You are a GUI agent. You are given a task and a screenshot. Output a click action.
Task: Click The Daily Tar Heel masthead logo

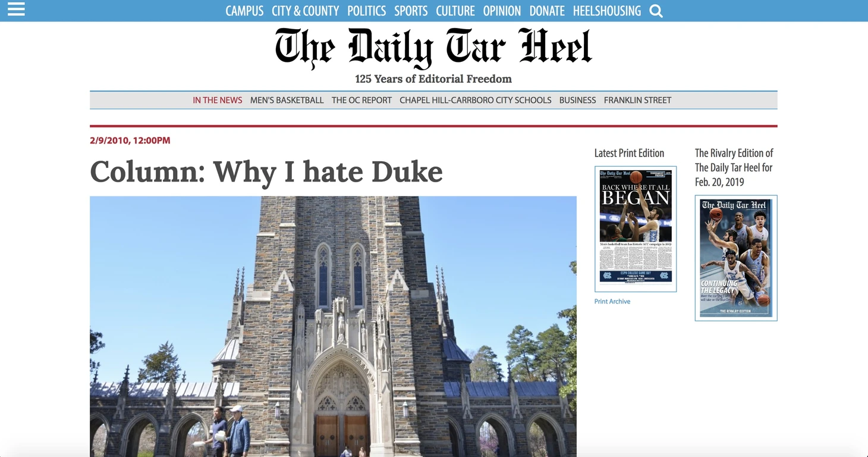point(433,47)
